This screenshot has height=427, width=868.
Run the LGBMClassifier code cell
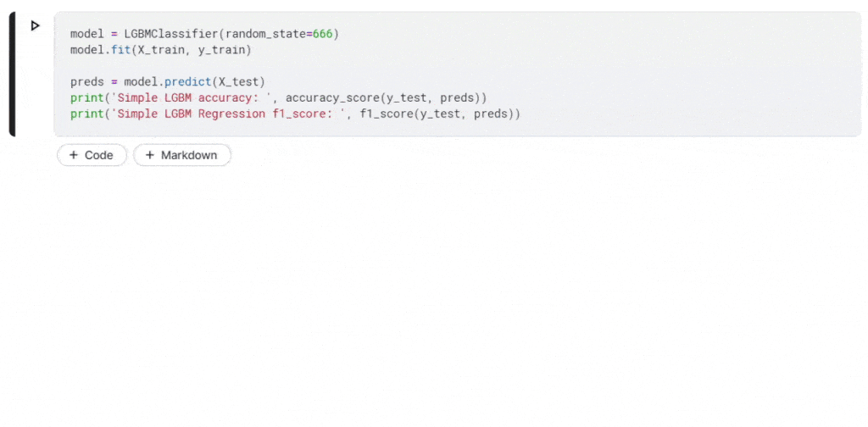click(36, 25)
